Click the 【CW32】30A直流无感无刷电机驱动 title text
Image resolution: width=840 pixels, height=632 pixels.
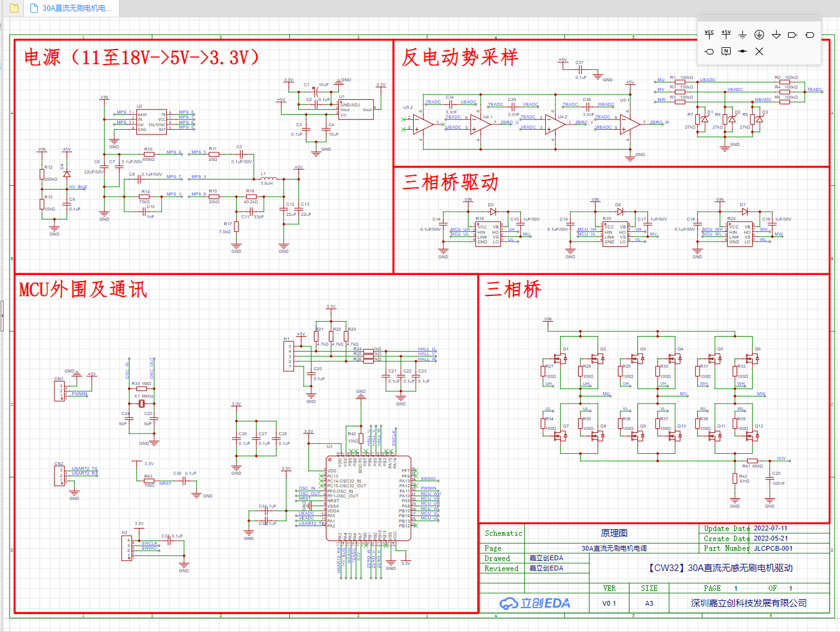(x=720, y=568)
